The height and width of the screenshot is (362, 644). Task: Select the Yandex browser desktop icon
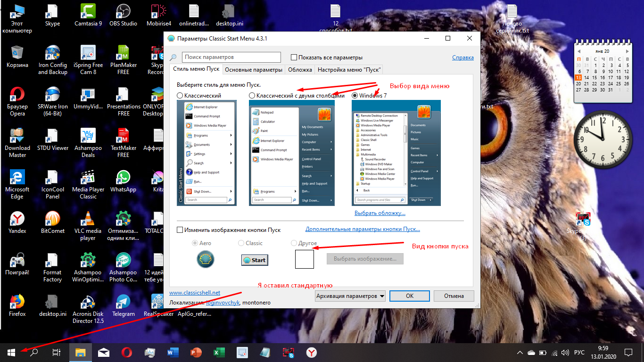[17, 222]
